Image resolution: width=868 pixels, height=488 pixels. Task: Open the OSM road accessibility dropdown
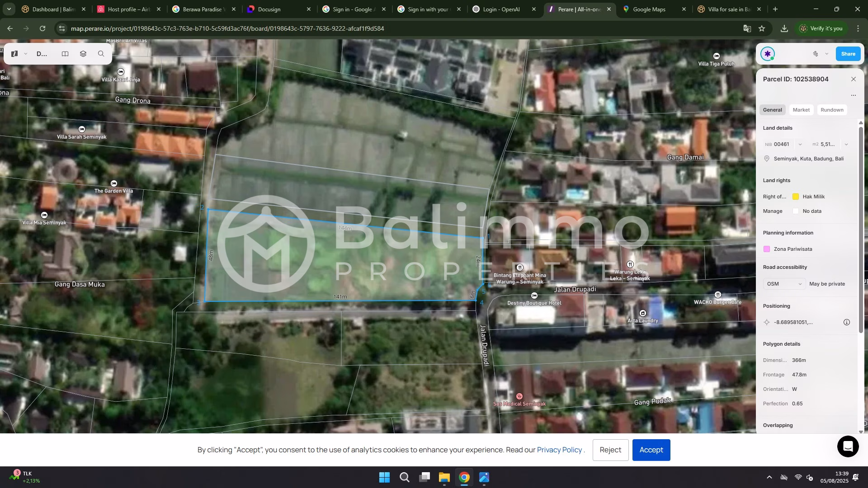tap(784, 284)
